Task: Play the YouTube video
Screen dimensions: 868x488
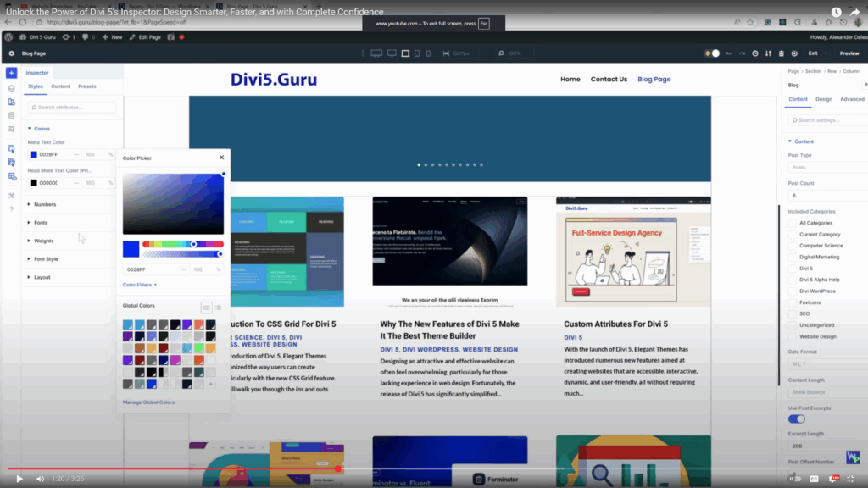Action: pyautogui.click(x=19, y=479)
